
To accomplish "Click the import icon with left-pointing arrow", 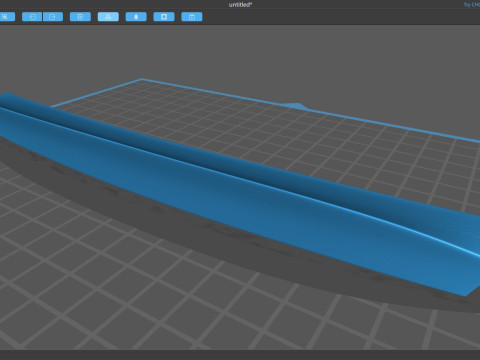I will coord(32,17).
